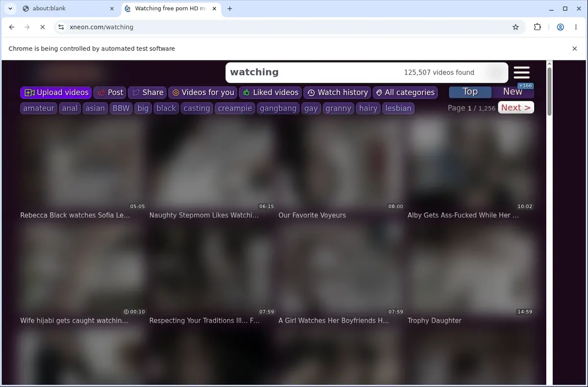The width and height of the screenshot is (588, 387).
Task: Open the thumbnail with 05:05 duration
Action: pos(83,164)
